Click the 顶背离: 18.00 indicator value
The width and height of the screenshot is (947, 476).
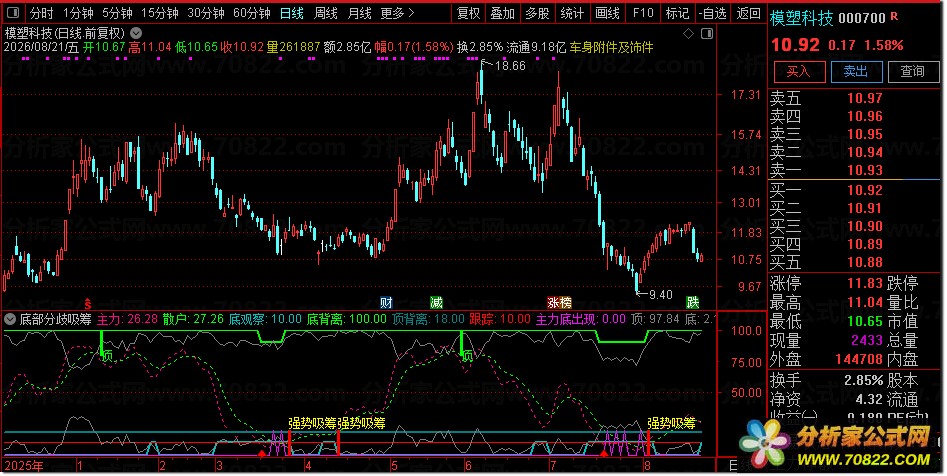coord(428,319)
